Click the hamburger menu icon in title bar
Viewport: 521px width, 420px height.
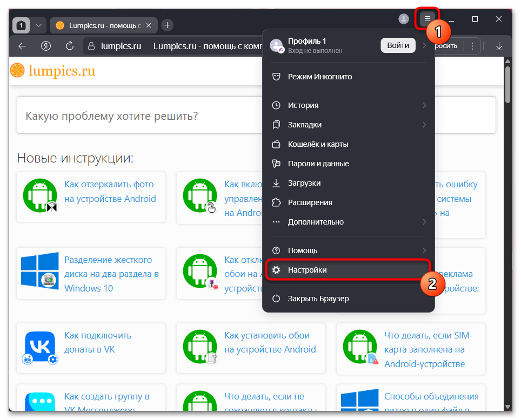point(427,19)
